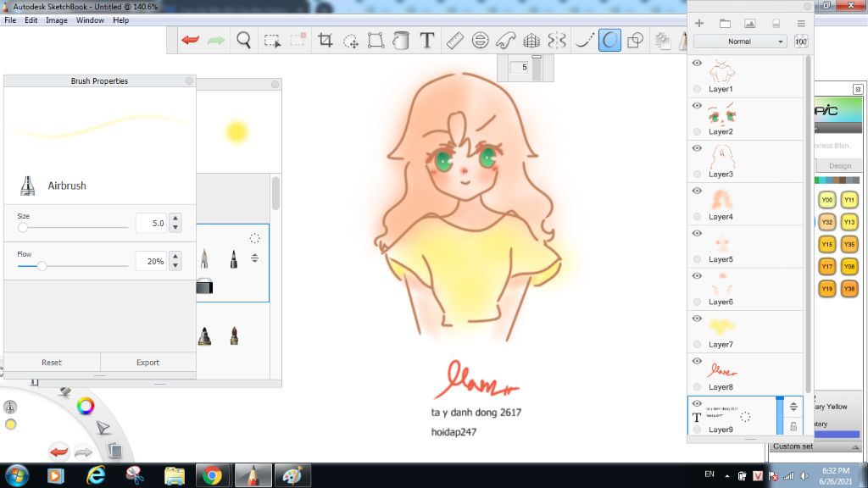Screen dimensions: 868x488
Task: Toggle visibility of Layer2
Action: pyautogui.click(x=697, y=106)
